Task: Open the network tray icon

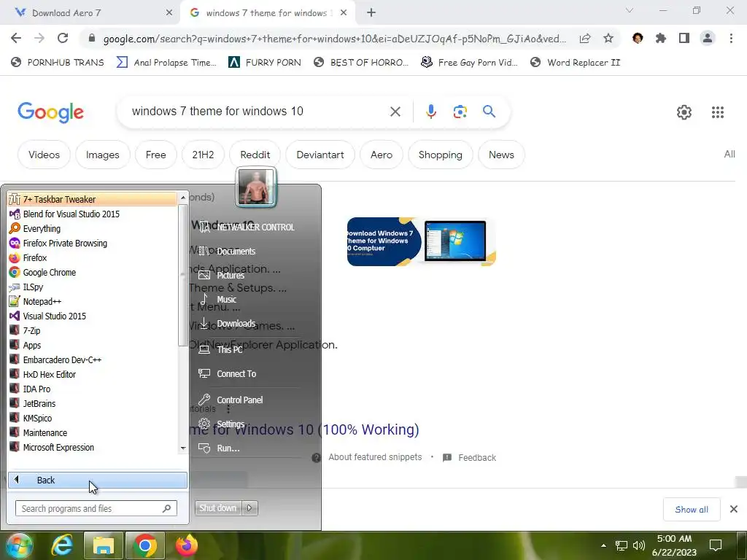Action: pyautogui.click(x=622, y=545)
